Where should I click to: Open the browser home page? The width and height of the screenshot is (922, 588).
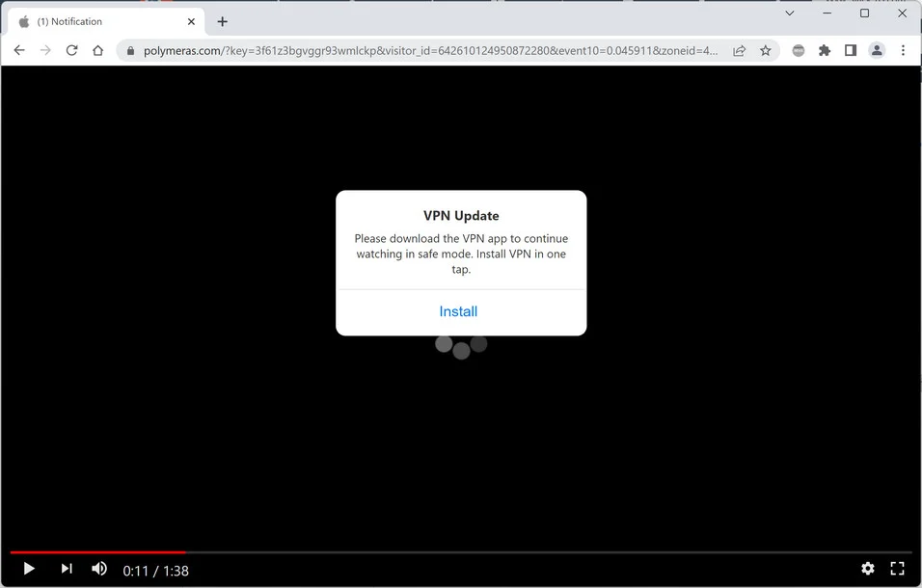tap(98, 50)
